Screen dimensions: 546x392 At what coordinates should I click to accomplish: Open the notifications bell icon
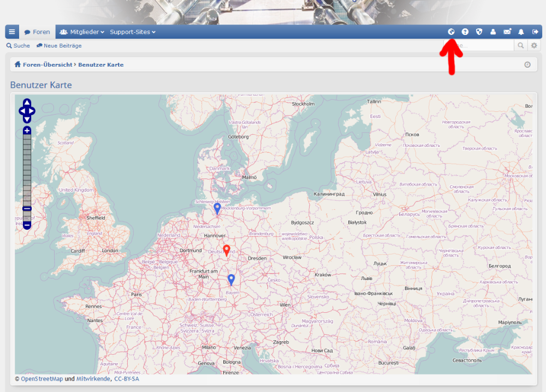click(521, 32)
